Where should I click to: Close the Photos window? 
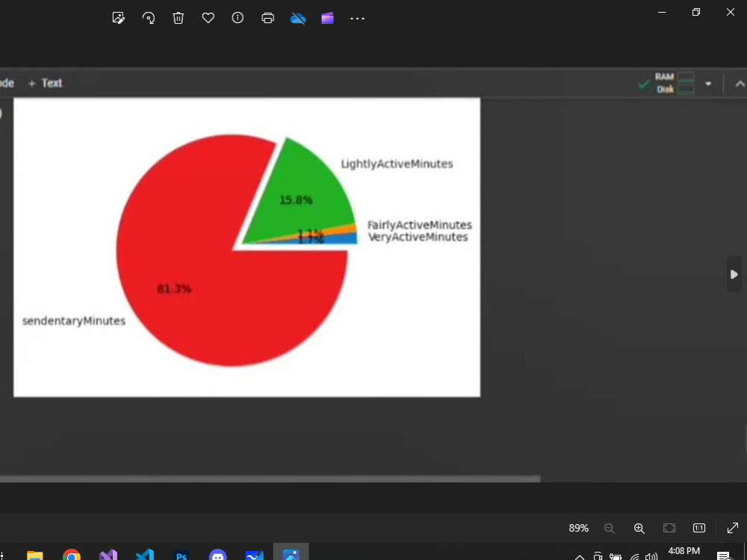point(731,12)
